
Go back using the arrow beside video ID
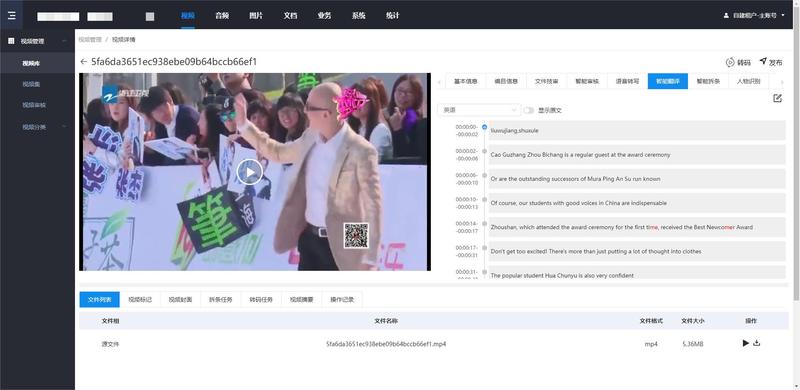coord(84,62)
